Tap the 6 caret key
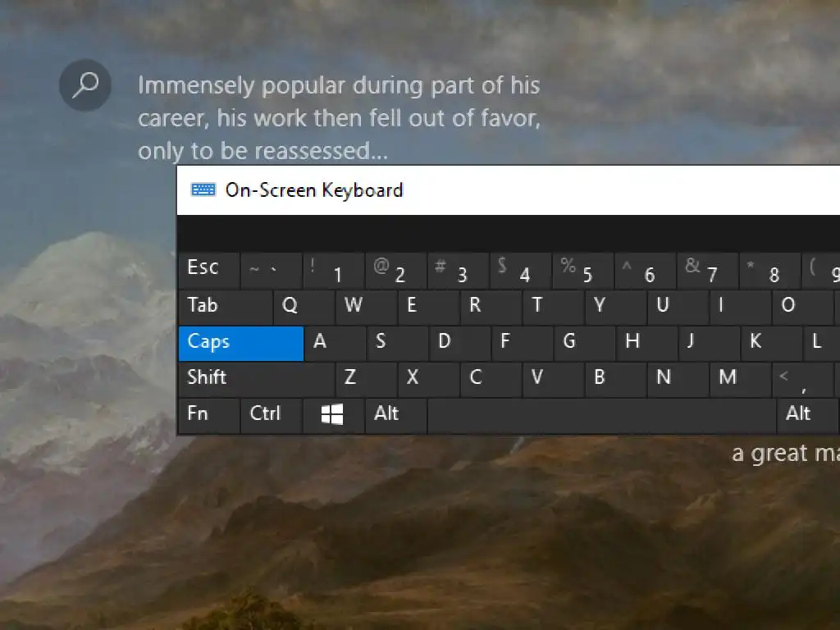Screen dimensions: 840x630 [645, 271]
